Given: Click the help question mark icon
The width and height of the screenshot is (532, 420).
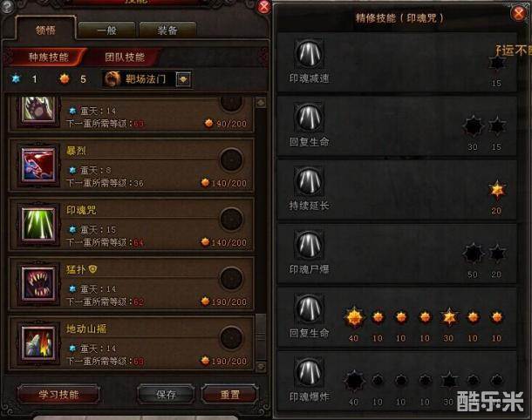Looking at the screenshot, I should pos(7,7).
